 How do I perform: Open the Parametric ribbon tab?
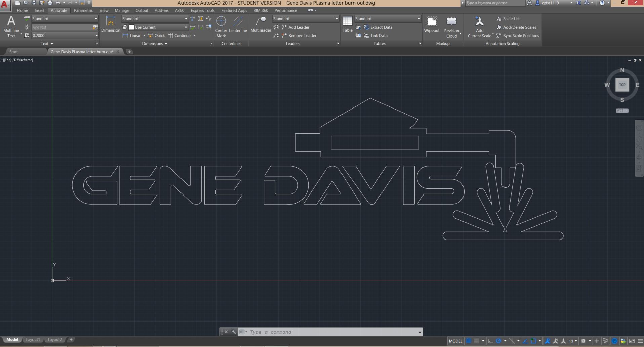coord(83,10)
